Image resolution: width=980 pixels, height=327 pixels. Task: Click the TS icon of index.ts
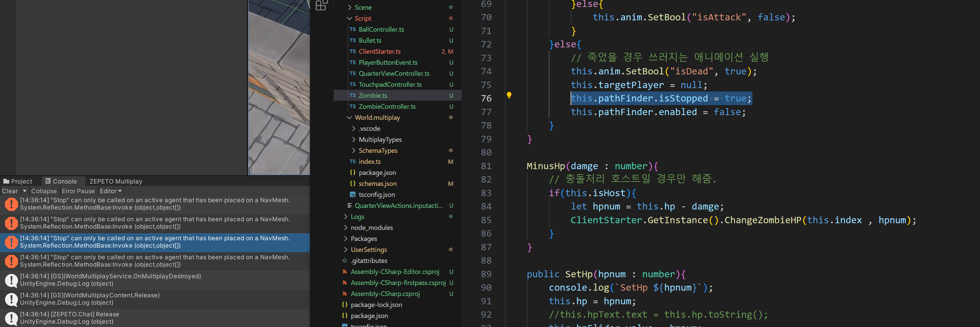point(353,161)
